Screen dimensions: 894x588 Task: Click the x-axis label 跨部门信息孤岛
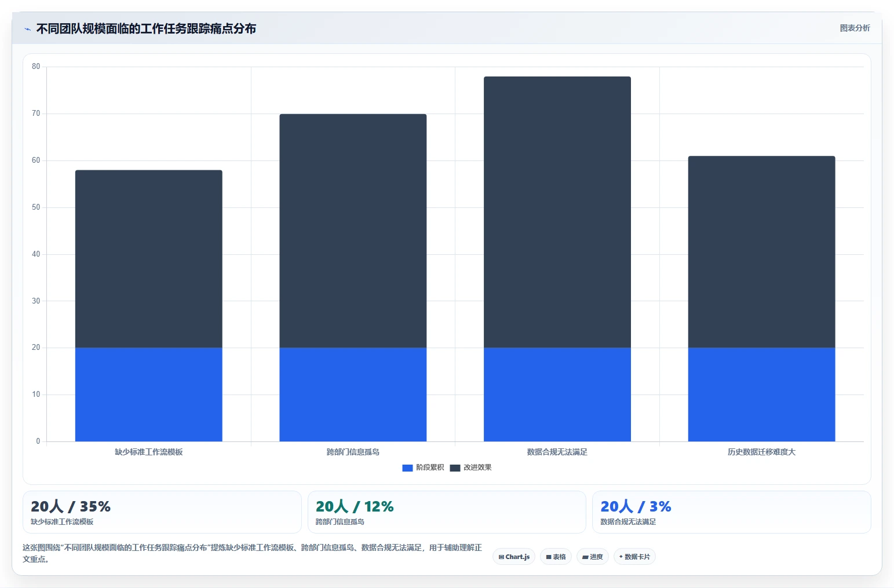tap(353, 452)
